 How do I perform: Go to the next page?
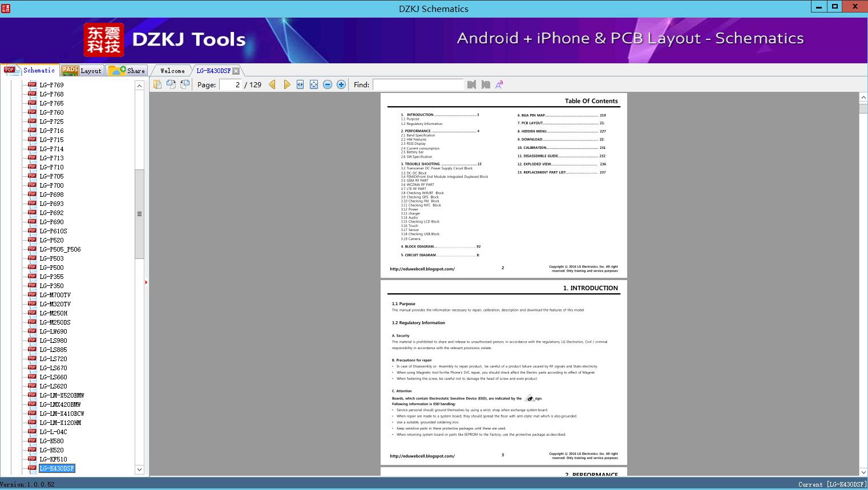tap(286, 84)
